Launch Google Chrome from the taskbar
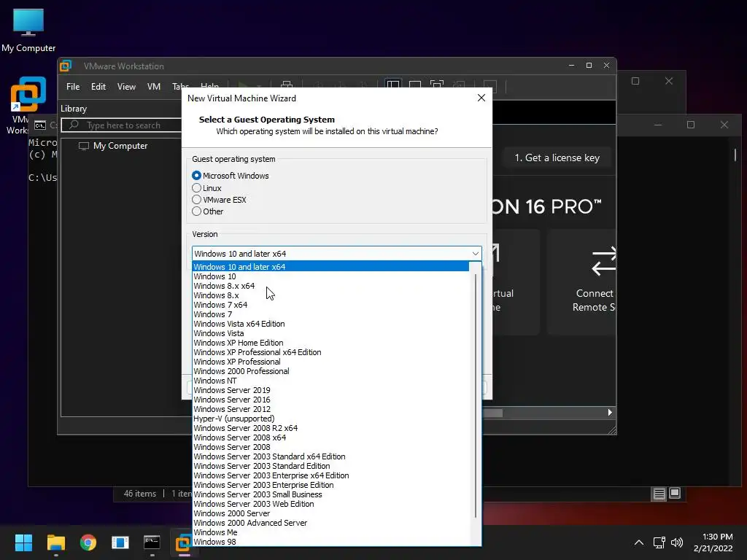The height and width of the screenshot is (560, 747). [x=88, y=542]
